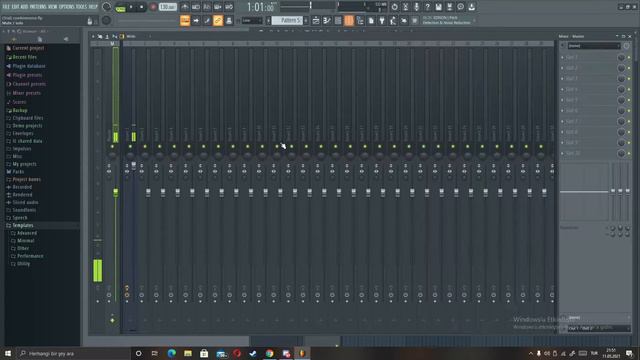Click the render export audio icon
Viewport: 640px width, 360px height.
coord(449,7)
